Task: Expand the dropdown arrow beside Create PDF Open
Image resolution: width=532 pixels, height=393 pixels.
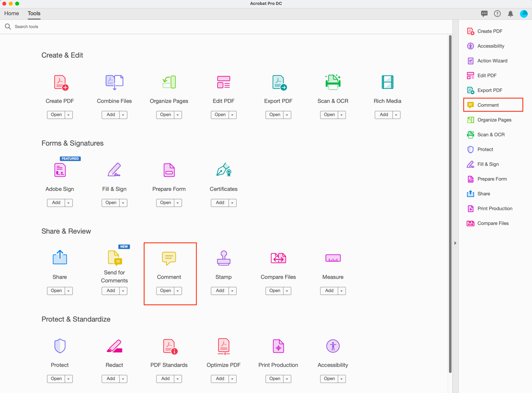Action: pyautogui.click(x=69, y=115)
